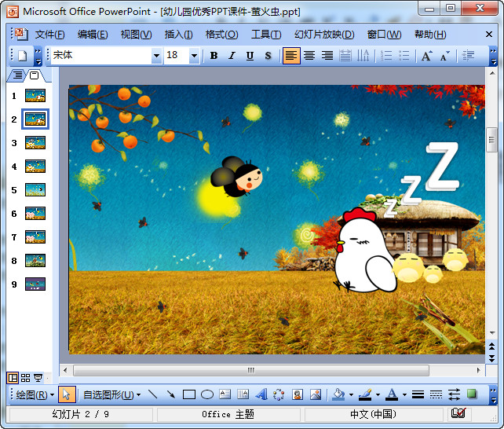Choose Select Objects arrow tool

[x=67, y=394]
